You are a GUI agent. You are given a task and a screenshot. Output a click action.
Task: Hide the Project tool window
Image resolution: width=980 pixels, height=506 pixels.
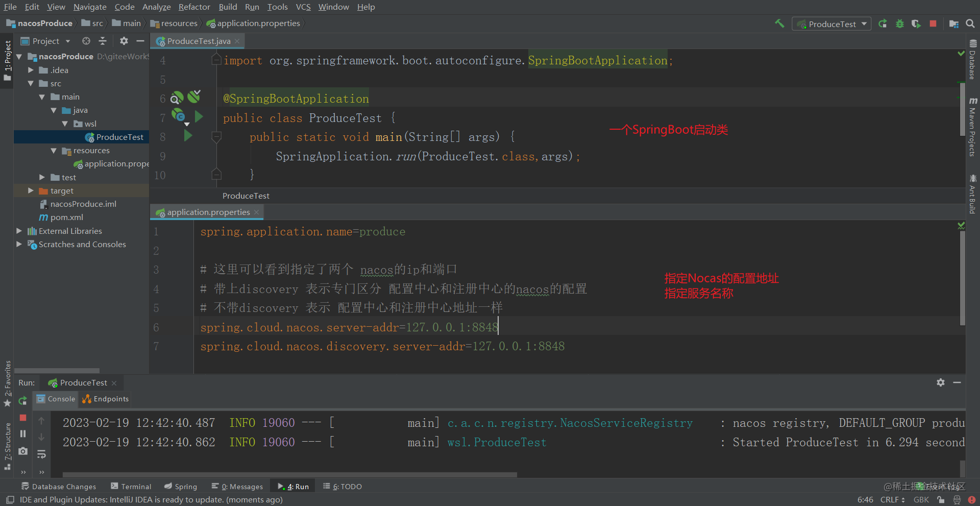click(140, 41)
